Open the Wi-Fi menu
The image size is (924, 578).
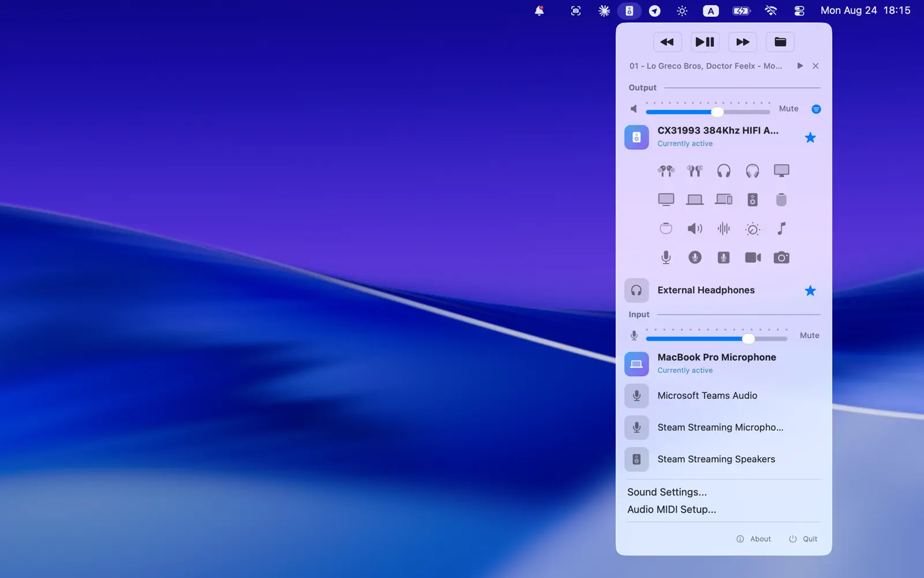[771, 10]
